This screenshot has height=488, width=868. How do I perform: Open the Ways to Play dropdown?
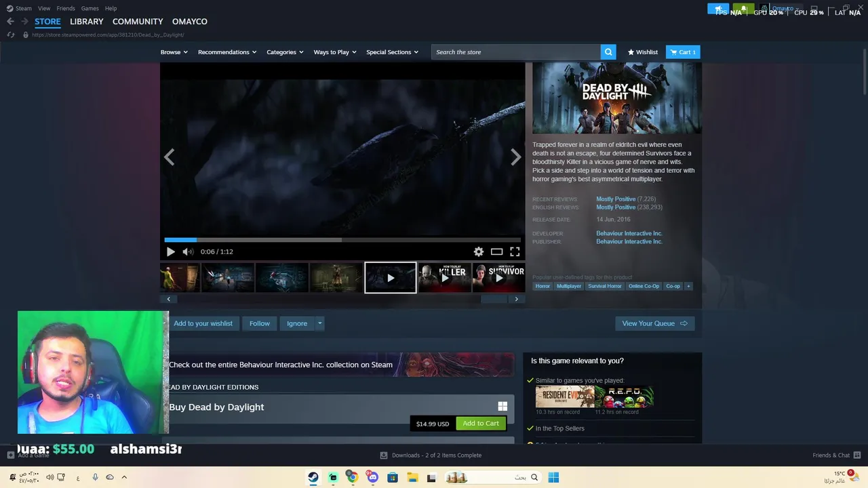point(335,52)
